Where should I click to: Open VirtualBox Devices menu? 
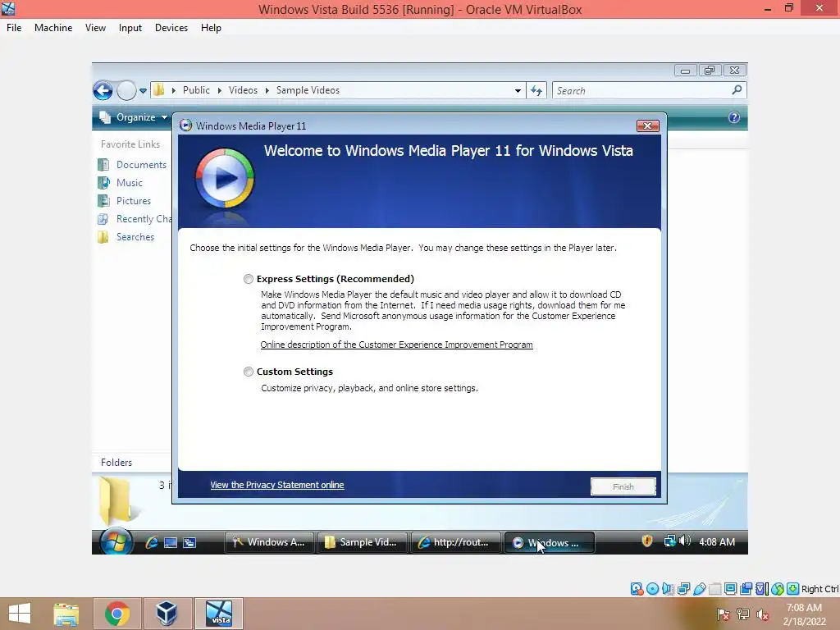coord(171,28)
